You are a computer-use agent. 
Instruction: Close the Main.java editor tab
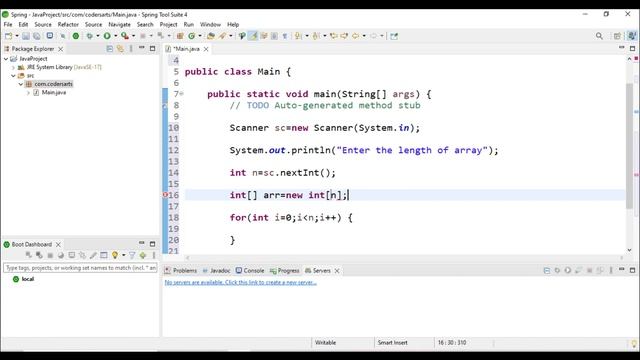coord(206,49)
